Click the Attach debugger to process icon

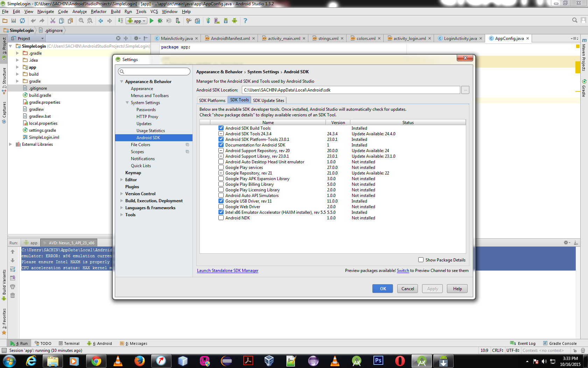(x=178, y=21)
